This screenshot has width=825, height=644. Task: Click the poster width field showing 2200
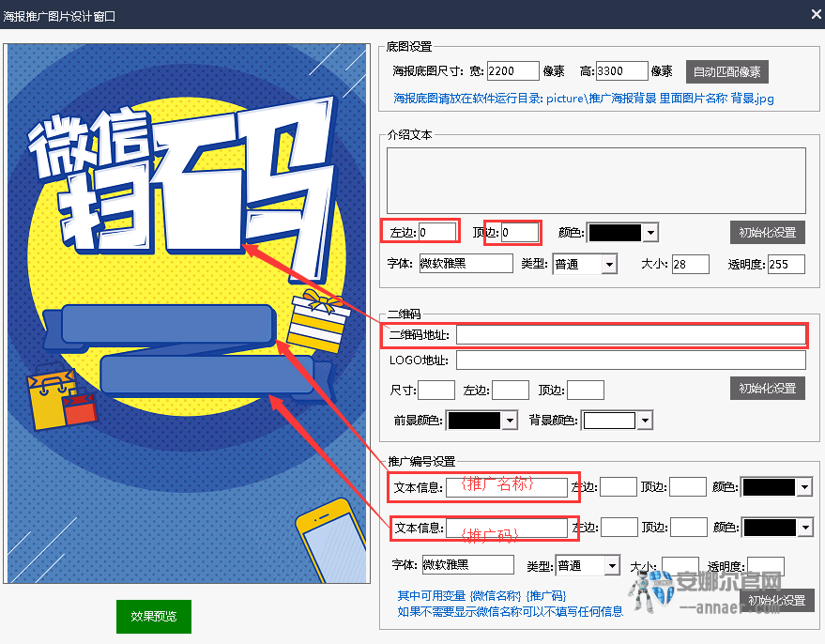[513, 71]
